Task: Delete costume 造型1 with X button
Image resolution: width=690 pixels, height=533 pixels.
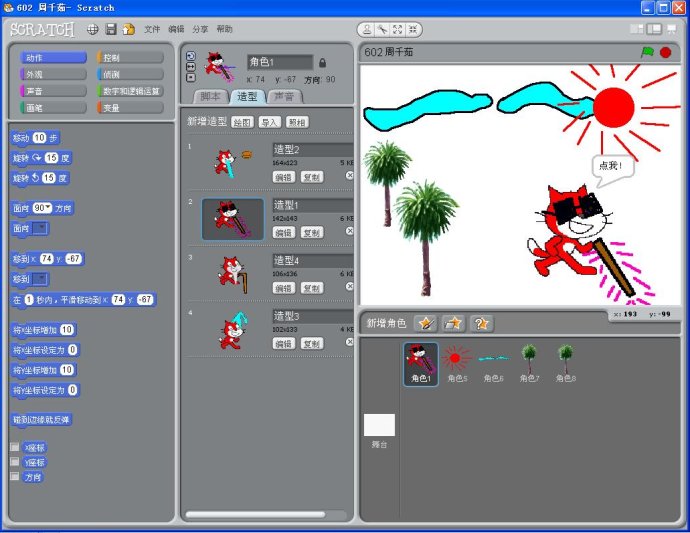Action: (x=349, y=231)
